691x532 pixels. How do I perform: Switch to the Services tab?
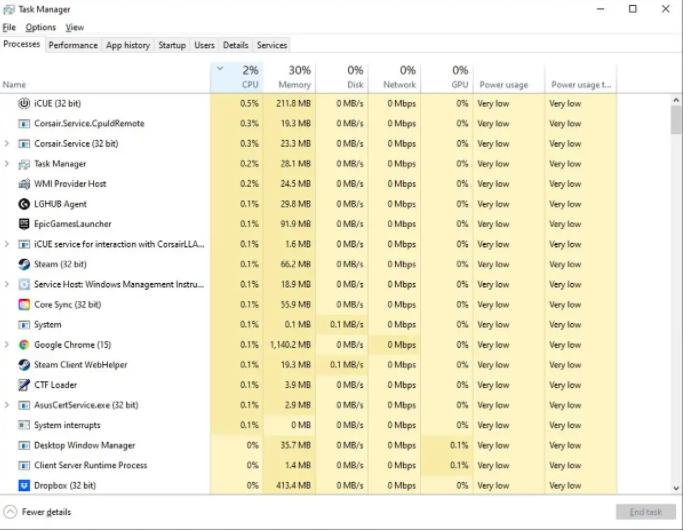click(272, 45)
